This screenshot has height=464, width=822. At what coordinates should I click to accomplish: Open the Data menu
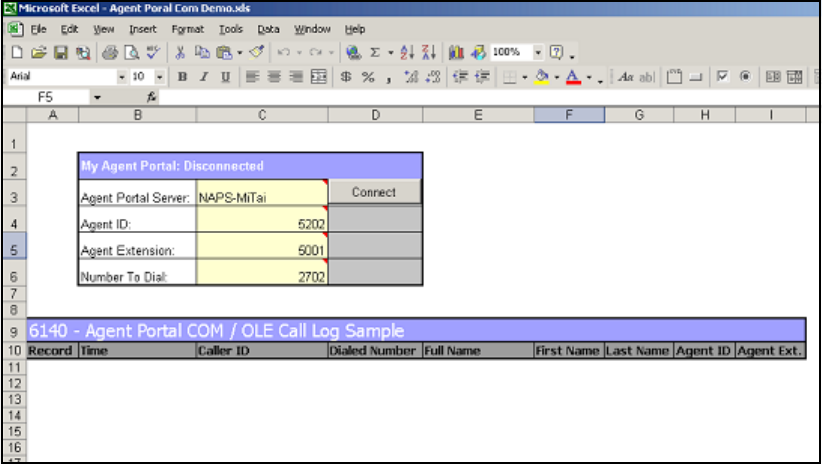pos(268,29)
